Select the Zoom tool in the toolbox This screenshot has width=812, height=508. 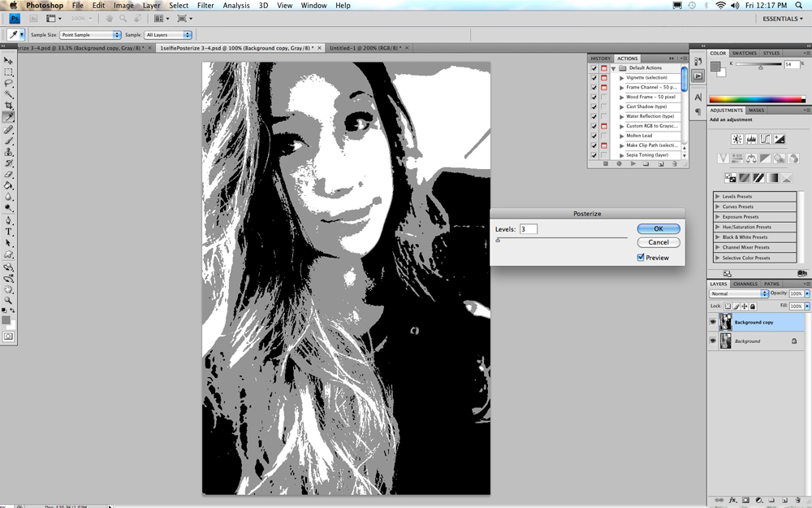tap(8, 301)
